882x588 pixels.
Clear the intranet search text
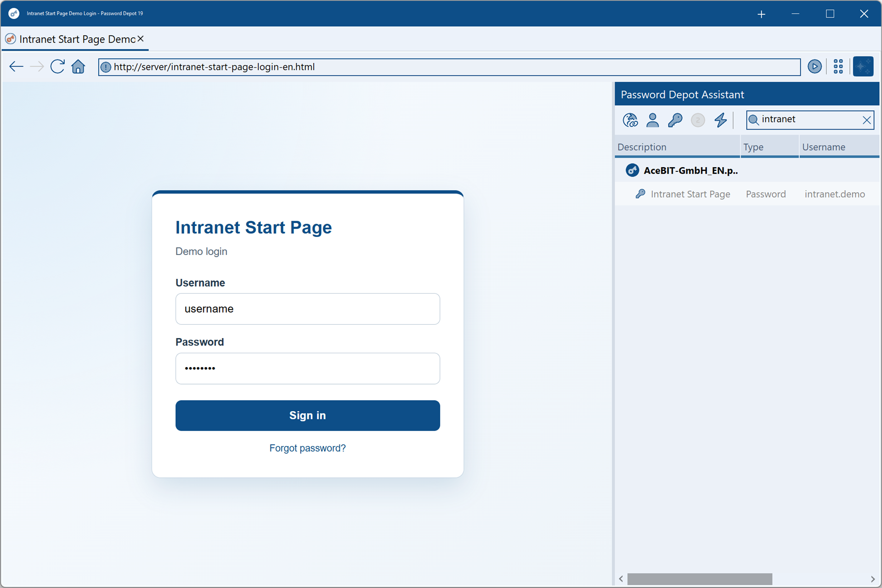coord(867,120)
